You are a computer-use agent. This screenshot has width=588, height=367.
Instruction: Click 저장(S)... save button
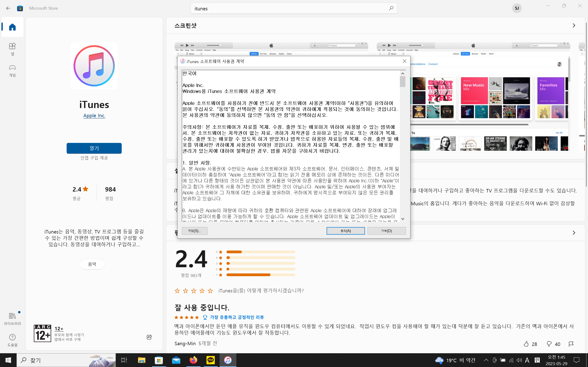pos(194,231)
